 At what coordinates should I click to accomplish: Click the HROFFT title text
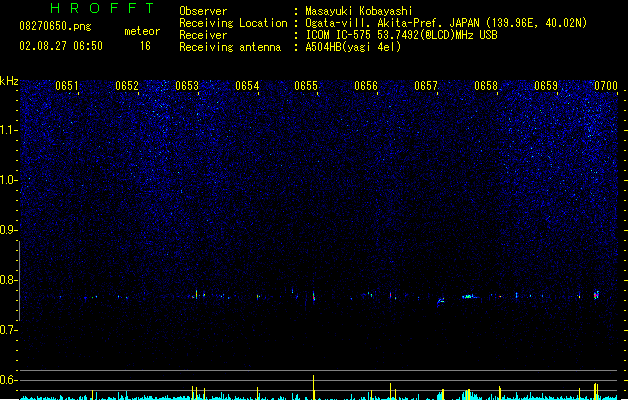point(102,8)
